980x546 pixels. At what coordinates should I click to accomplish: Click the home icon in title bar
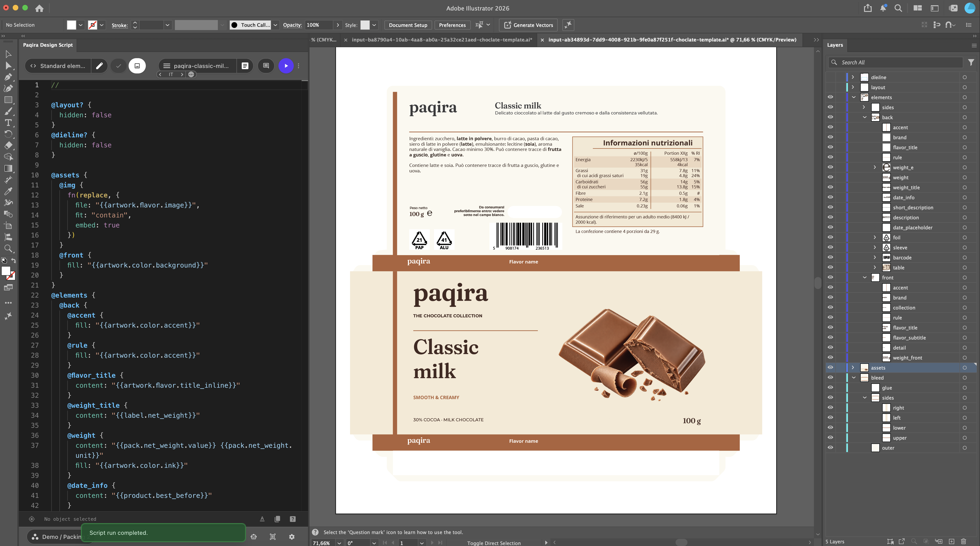39,8
